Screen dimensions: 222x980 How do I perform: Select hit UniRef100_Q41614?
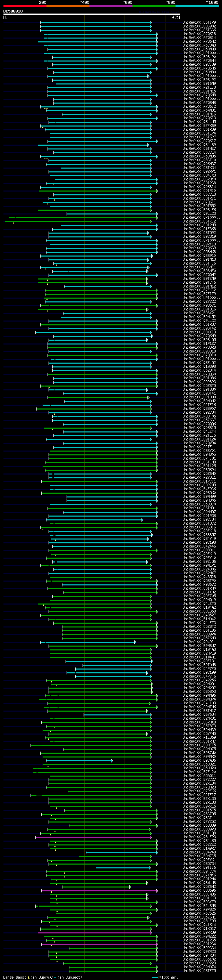[199, 925]
